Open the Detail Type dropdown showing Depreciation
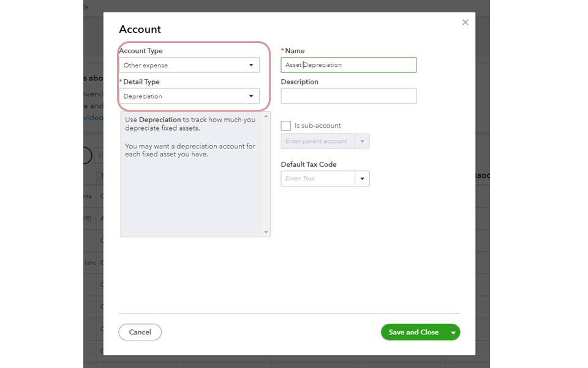588x368 pixels. tap(189, 96)
